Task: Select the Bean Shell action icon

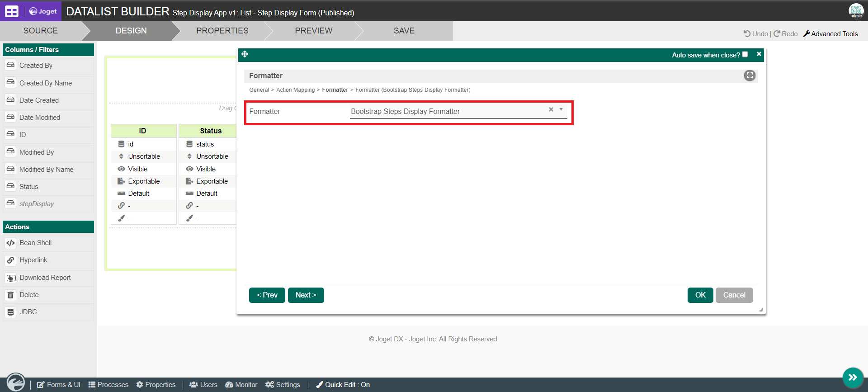Action: click(x=11, y=243)
